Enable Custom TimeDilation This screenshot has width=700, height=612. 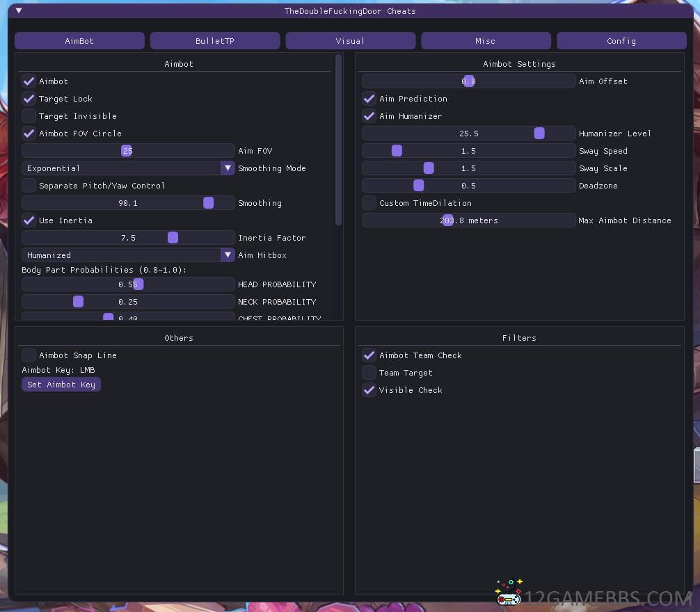click(x=369, y=203)
